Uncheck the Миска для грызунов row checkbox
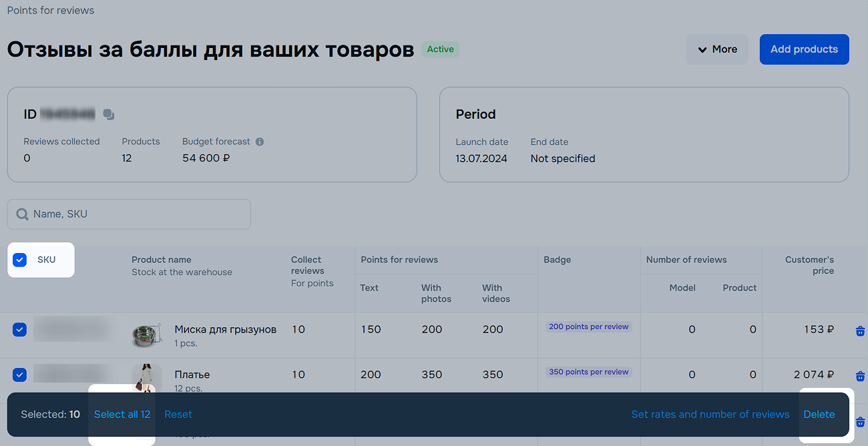 [20, 329]
